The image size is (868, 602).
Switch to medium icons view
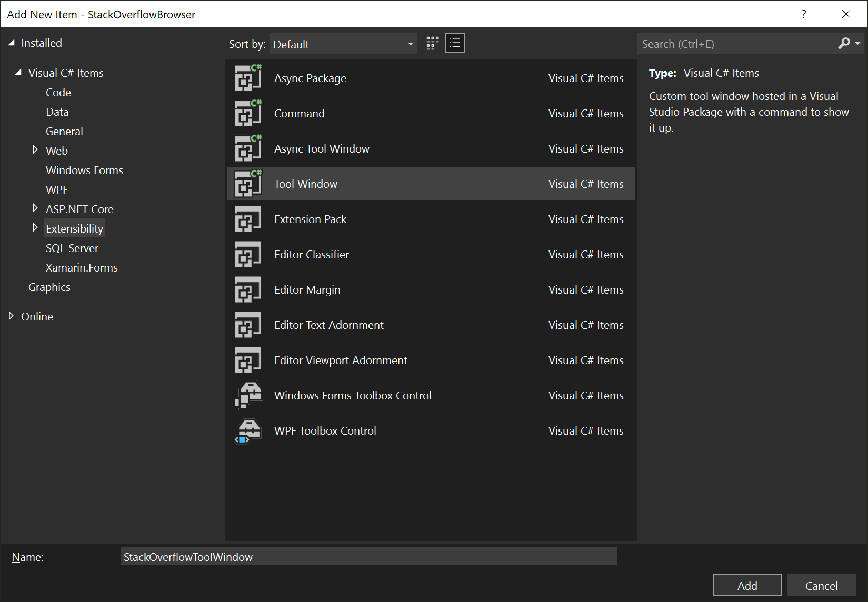(x=432, y=43)
